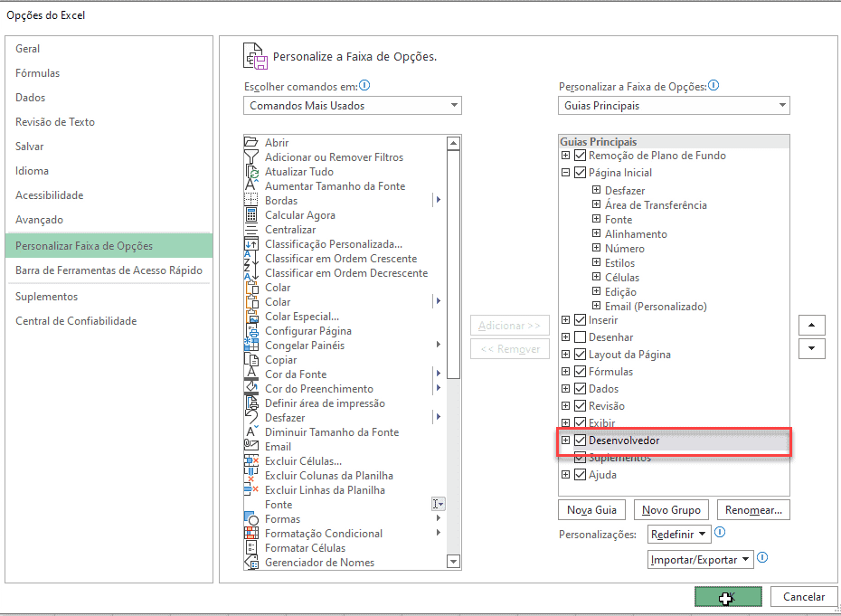841x616 pixels.
Task: Click the Renomear button
Action: coord(753,510)
